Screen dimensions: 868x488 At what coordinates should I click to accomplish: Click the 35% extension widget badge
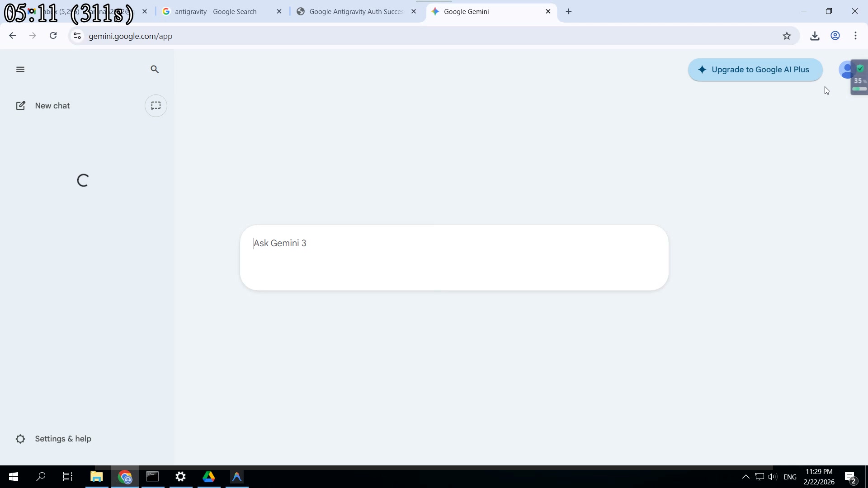(859, 80)
